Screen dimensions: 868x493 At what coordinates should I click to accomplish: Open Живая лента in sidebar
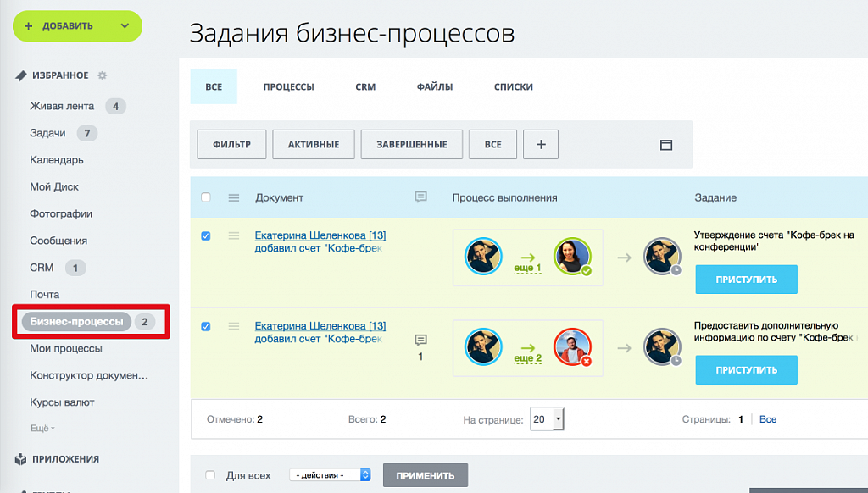(62, 106)
